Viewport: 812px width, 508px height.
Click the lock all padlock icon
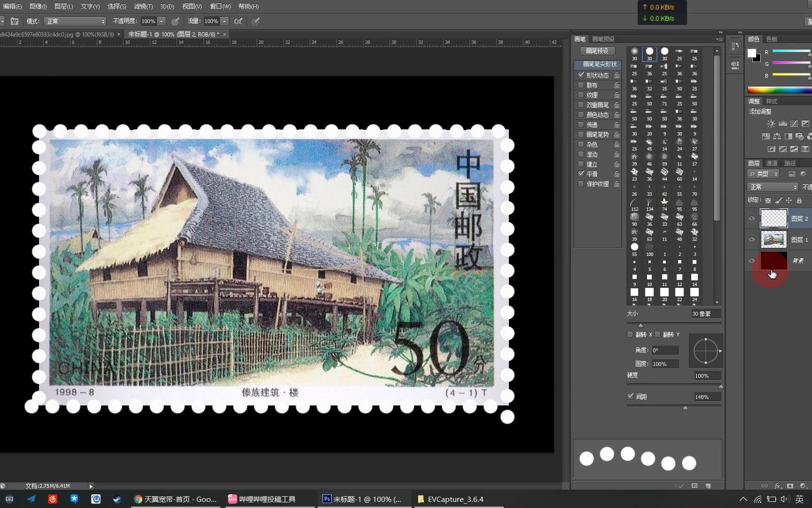pyautogui.click(x=799, y=200)
